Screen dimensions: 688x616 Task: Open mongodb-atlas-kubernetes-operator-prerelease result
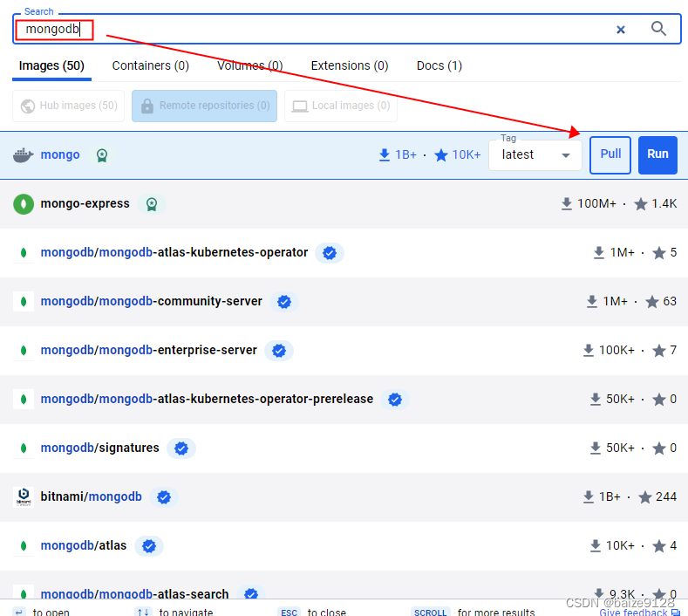click(x=208, y=399)
